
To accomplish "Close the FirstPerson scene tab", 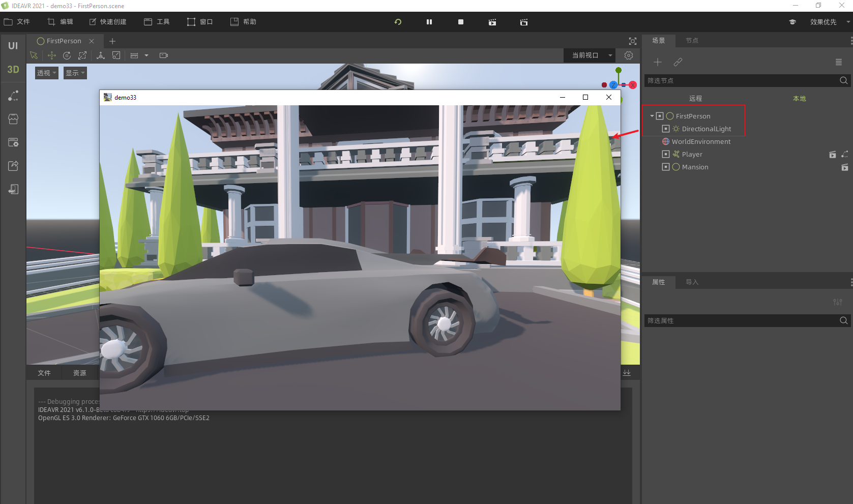I will point(92,41).
